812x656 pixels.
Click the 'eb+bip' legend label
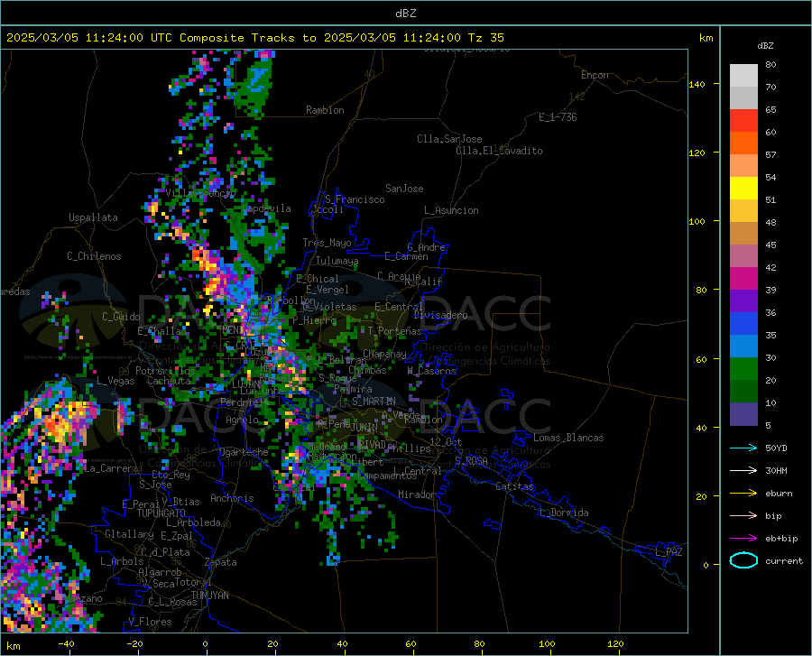pyautogui.click(x=781, y=539)
